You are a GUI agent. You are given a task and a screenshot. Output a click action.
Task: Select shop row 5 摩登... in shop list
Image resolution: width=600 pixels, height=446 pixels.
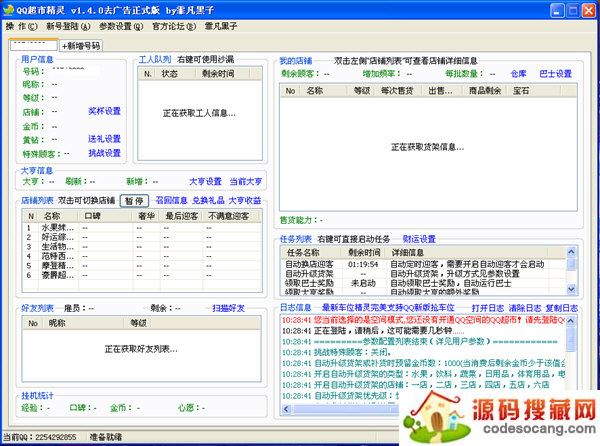point(142,265)
